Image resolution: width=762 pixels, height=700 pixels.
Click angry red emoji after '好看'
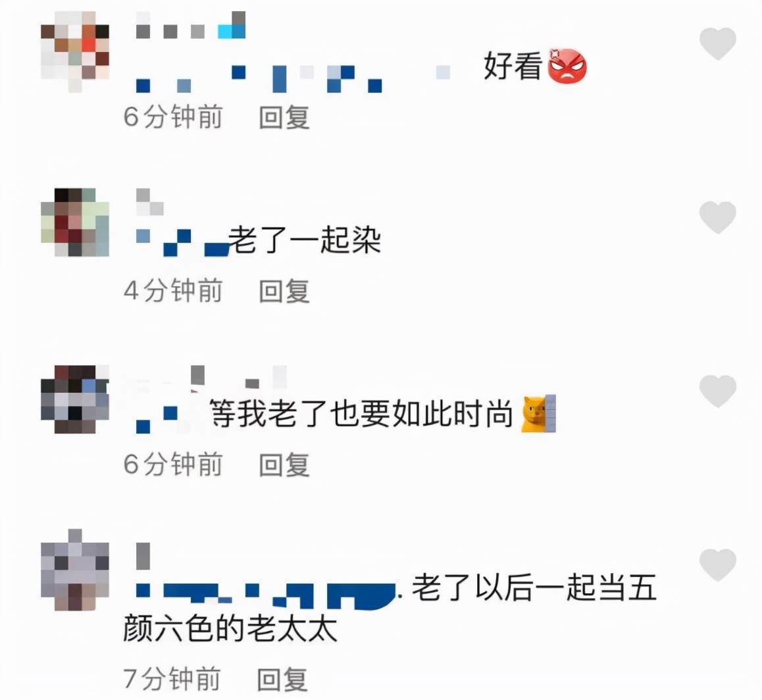point(567,66)
